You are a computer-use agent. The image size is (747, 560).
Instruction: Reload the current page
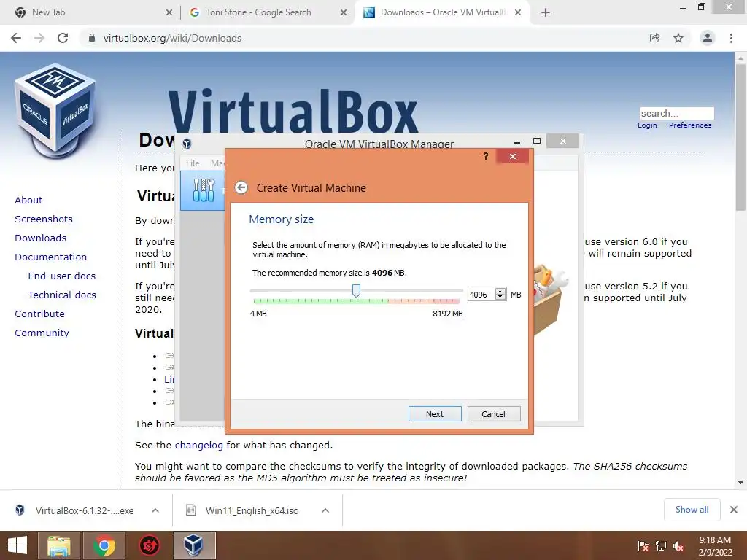63,38
